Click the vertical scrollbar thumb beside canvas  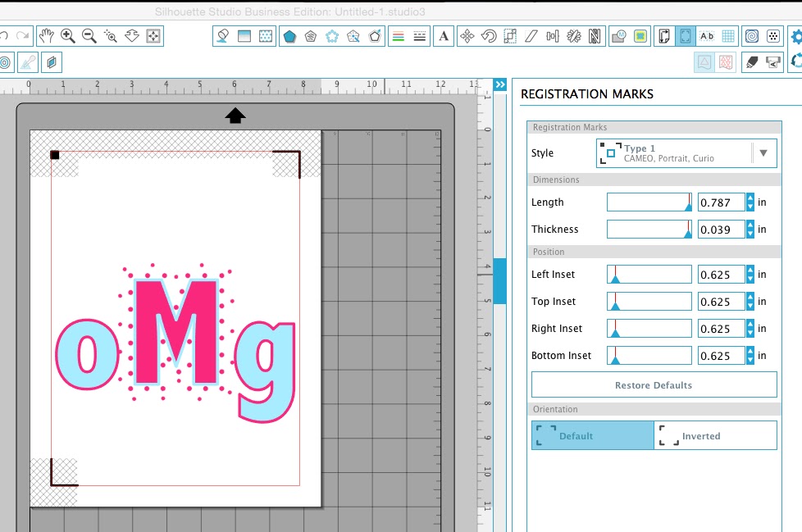(499, 281)
